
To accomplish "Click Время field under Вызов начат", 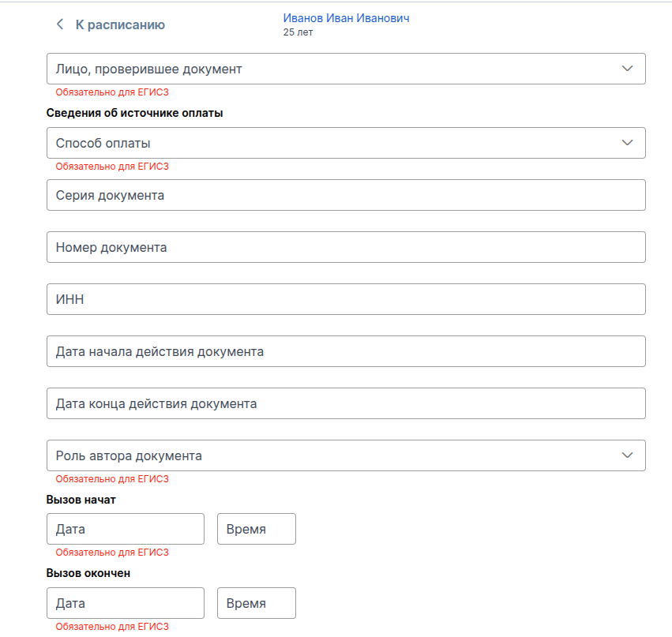I will point(256,529).
